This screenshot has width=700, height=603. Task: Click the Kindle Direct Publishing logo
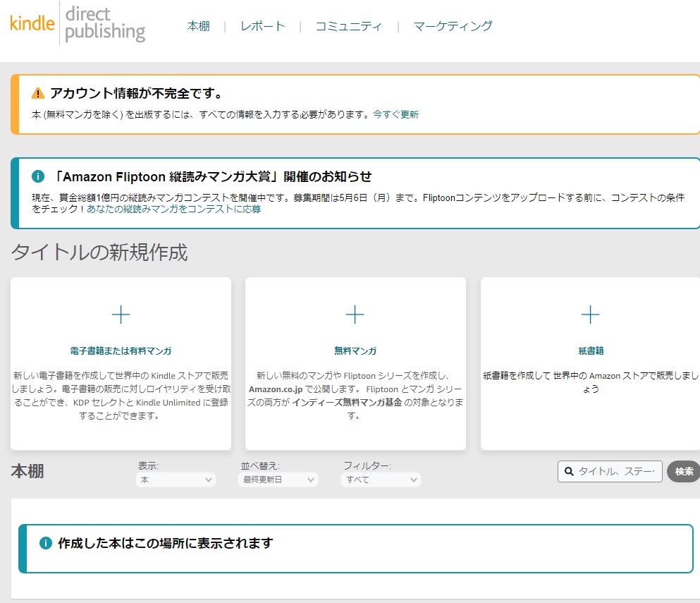[78, 25]
